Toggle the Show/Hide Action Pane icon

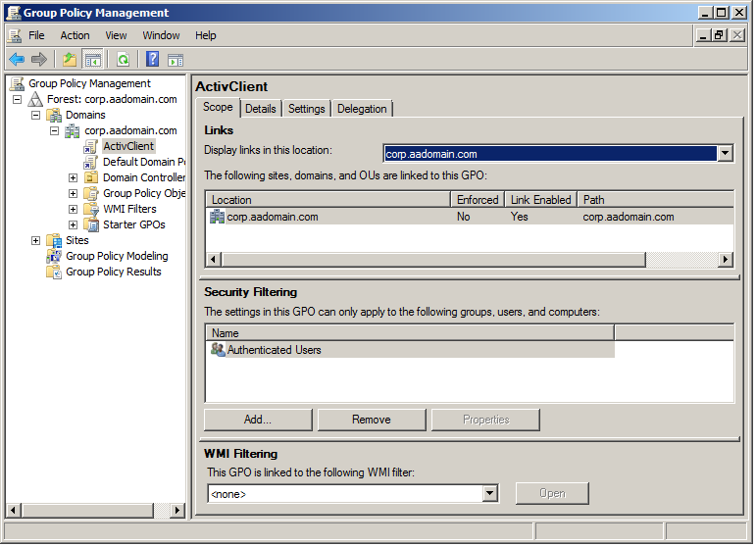[x=176, y=59]
